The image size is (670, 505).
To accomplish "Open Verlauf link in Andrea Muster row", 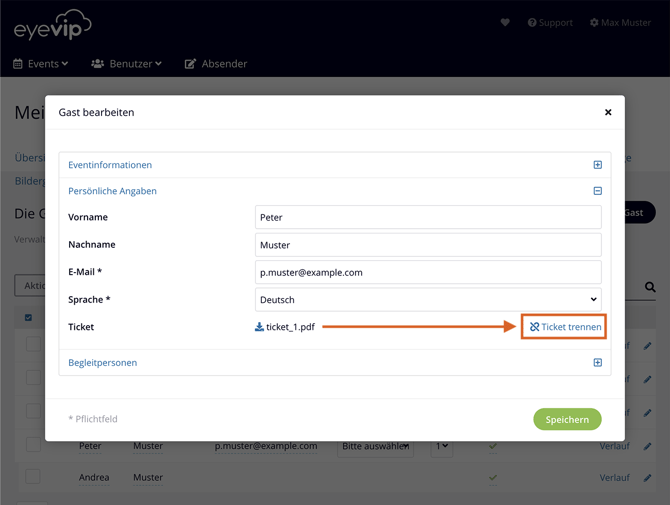I will click(614, 478).
